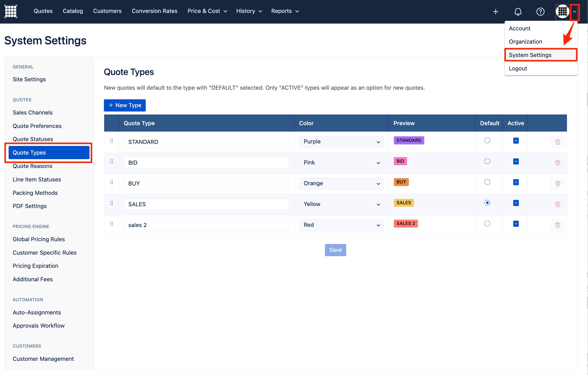Open the Orange color dropdown
The width and height of the screenshot is (588, 375).
(341, 183)
